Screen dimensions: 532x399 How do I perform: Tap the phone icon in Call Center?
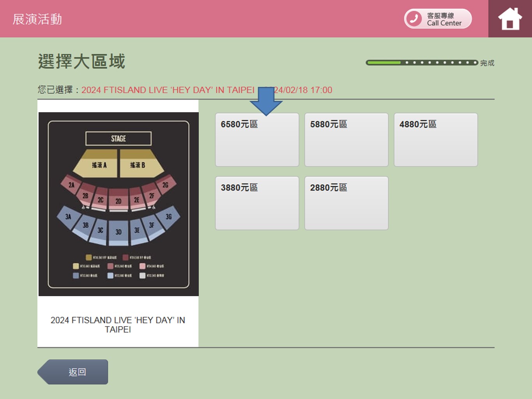[x=414, y=19]
